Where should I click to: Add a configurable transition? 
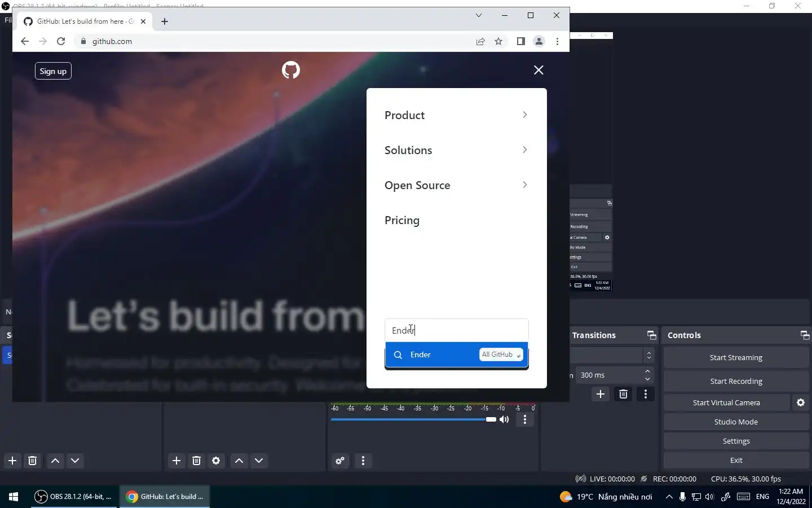coord(601,394)
